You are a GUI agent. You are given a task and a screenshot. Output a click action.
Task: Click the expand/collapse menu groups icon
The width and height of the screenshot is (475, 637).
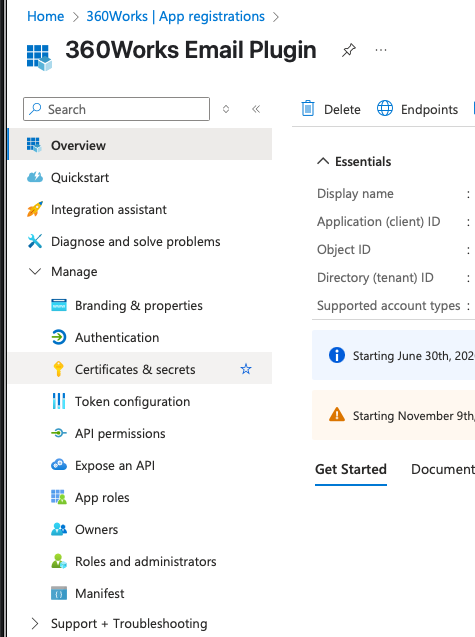point(226,109)
